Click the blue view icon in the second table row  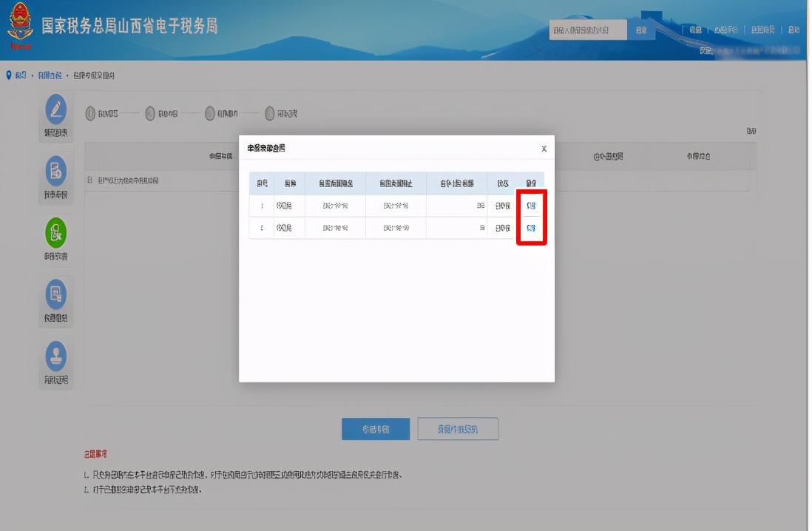coord(530,228)
